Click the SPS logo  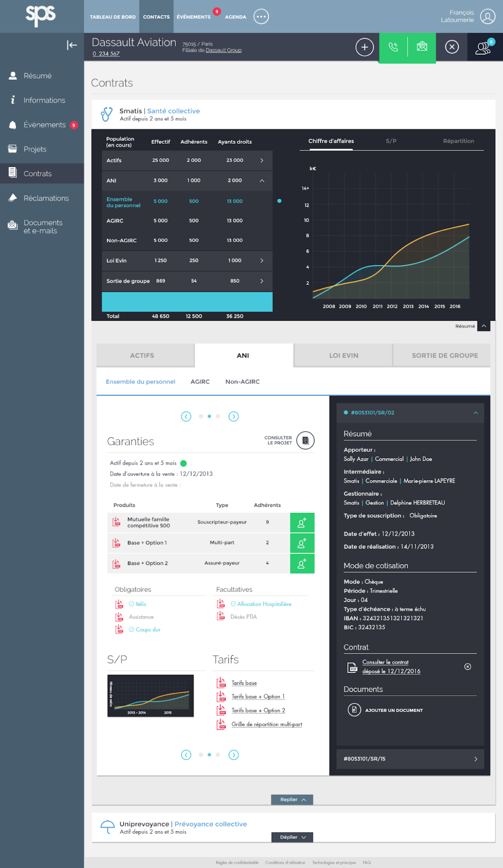tap(41, 16)
